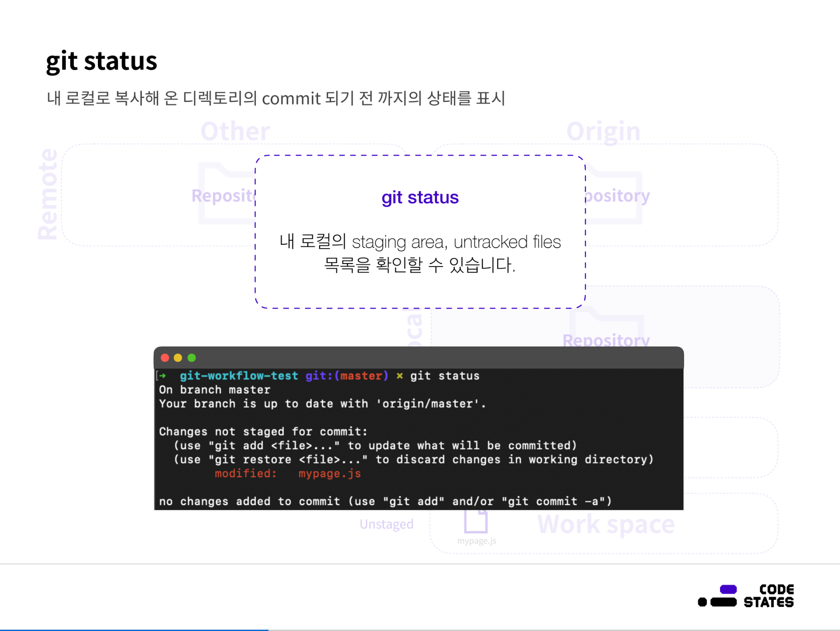This screenshot has height=631, width=840.
Task: Click the red close traffic light on terminal
Action: 164,357
